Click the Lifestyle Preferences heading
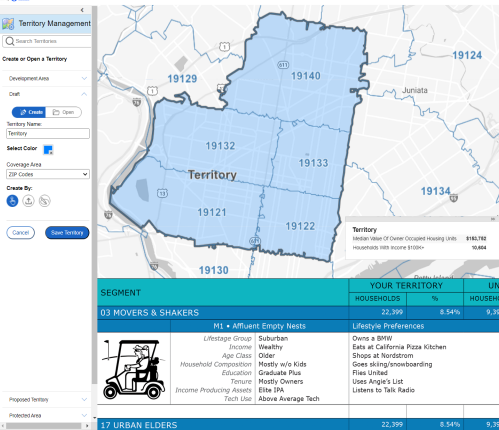The width and height of the screenshot is (499, 430). click(x=388, y=326)
